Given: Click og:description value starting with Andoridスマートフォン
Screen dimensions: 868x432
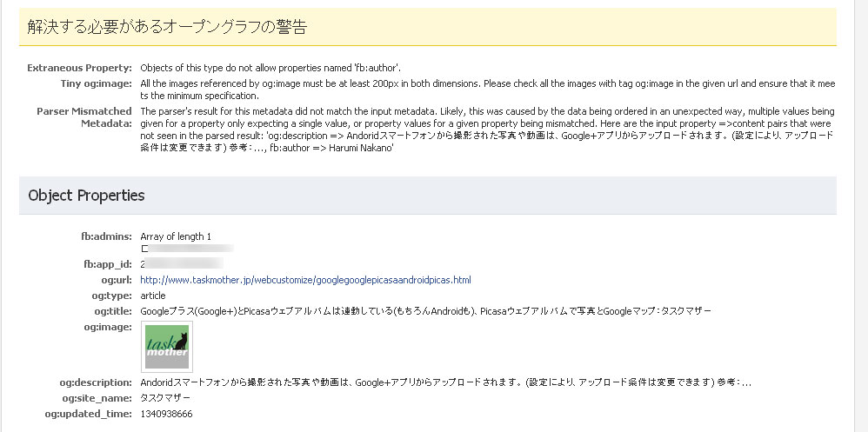Looking at the screenshot, I should point(445,382).
